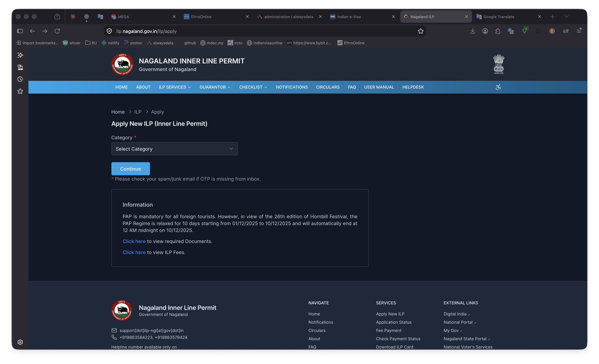599x364 pixels.
Task: Go forward to the next page
Action: (45, 31)
